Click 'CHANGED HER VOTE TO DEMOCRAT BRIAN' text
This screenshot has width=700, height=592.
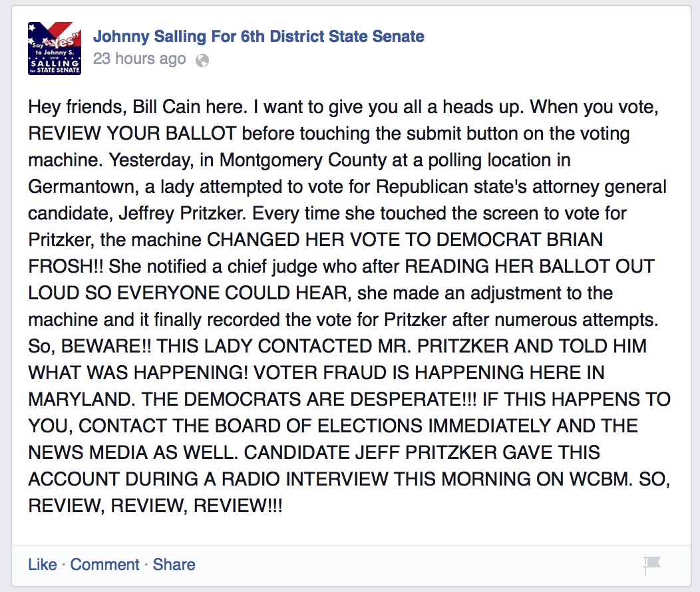point(405,239)
